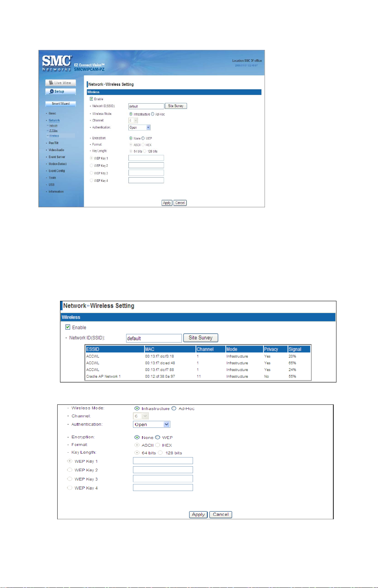
Task: Select the WEP Key 3 radio in the bottom screenshot
Action: pyautogui.click(x=70, y=479)
